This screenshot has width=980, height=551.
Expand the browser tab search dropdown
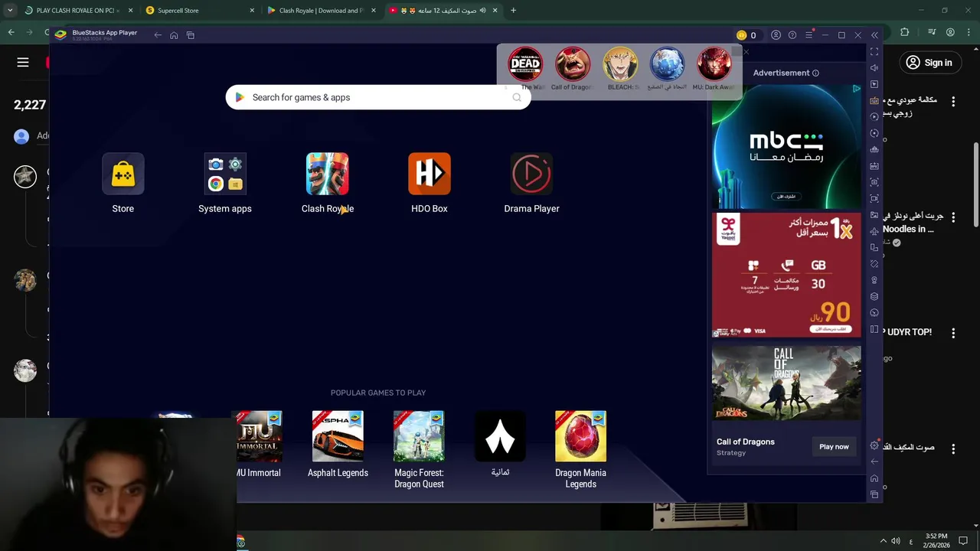pyautogui.click(x=10, y=11)
